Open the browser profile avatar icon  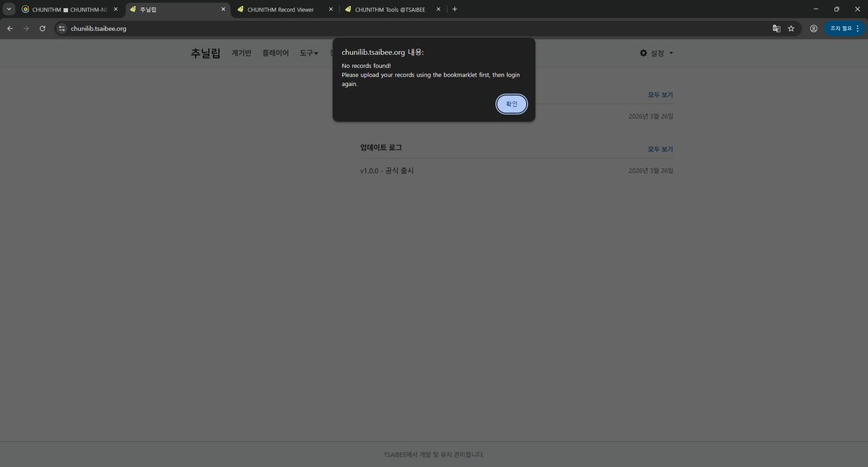click(814, 28)
